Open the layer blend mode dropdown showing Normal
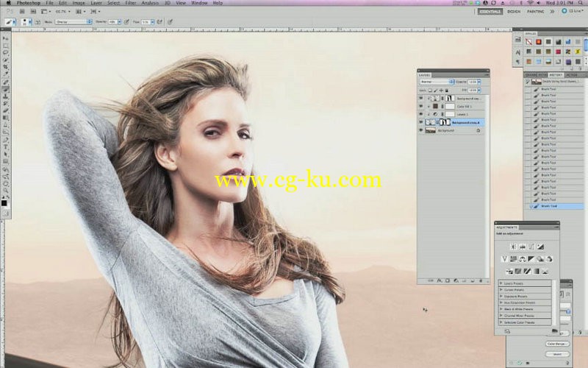The width and height of the screenshot is (588, 368). [x=437, y=82]
